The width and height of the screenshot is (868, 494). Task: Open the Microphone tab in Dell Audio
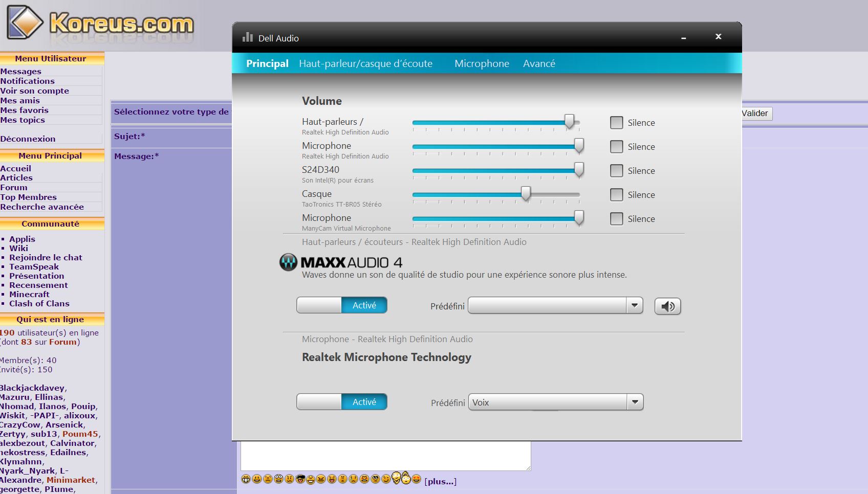click(482, 63)
